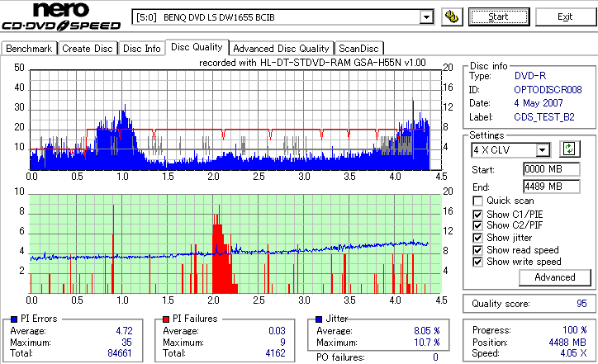The image size is (598, 364).
Task: Click the blue Jitter legend square
Action: [x=319, y=319]
